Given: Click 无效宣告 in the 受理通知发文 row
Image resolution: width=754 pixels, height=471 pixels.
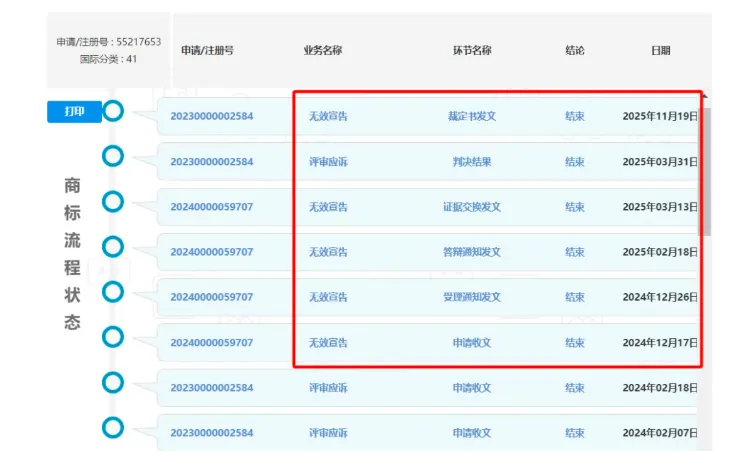Looking at the screenshot, I should pos(328,297).
